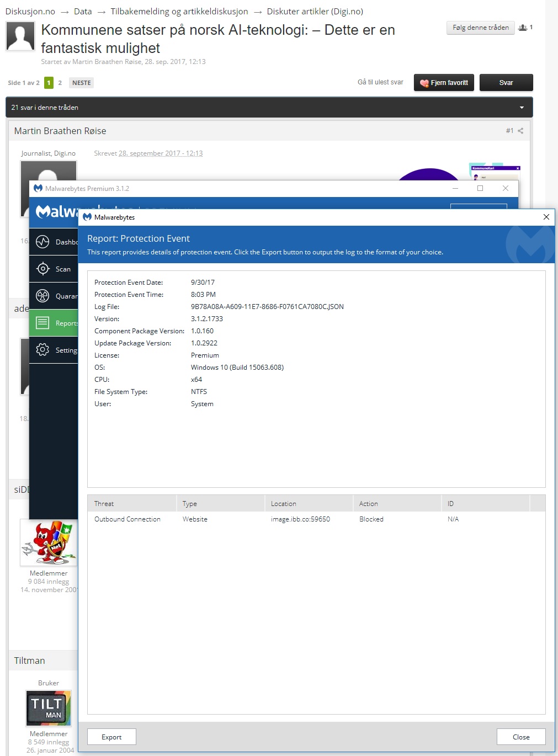Image resolution: width=558 pixels, height=756 pixels.
Task: Open Gå til ulest svar link
Action: [380, 82]
